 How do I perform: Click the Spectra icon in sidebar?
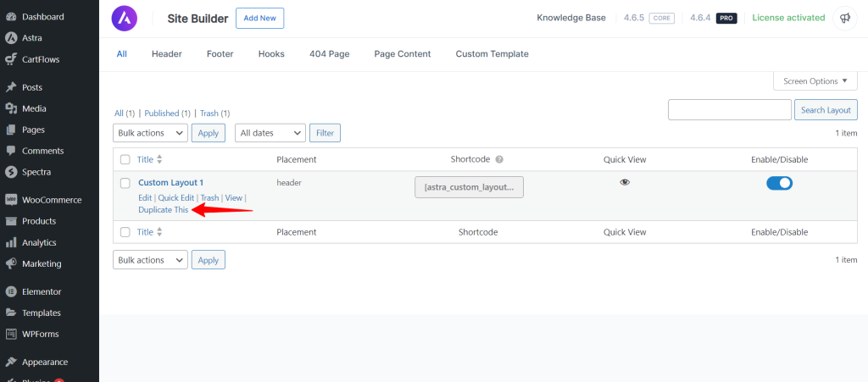point(10,172)
